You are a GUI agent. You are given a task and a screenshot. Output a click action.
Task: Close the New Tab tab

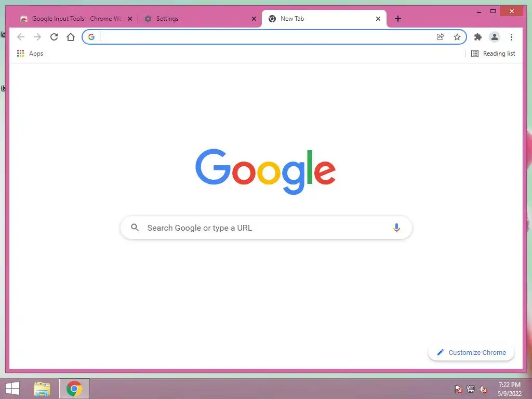click(x=378, y=19)
